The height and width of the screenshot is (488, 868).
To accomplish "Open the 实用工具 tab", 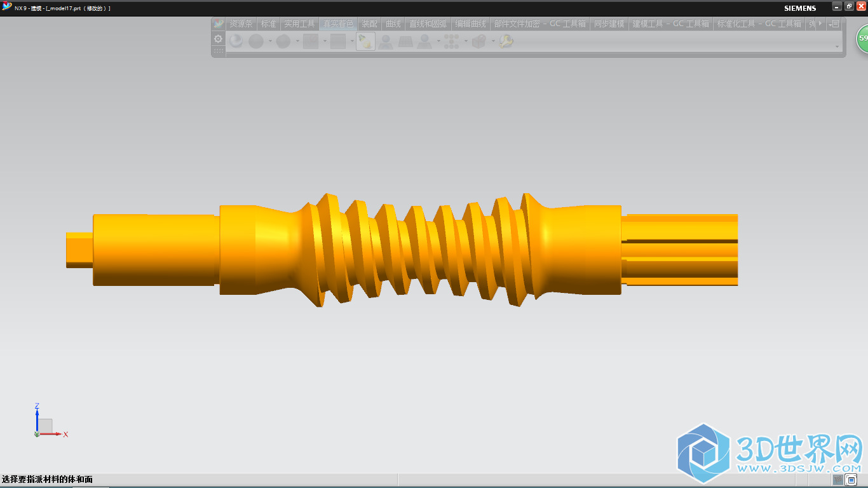I will 299,24.
